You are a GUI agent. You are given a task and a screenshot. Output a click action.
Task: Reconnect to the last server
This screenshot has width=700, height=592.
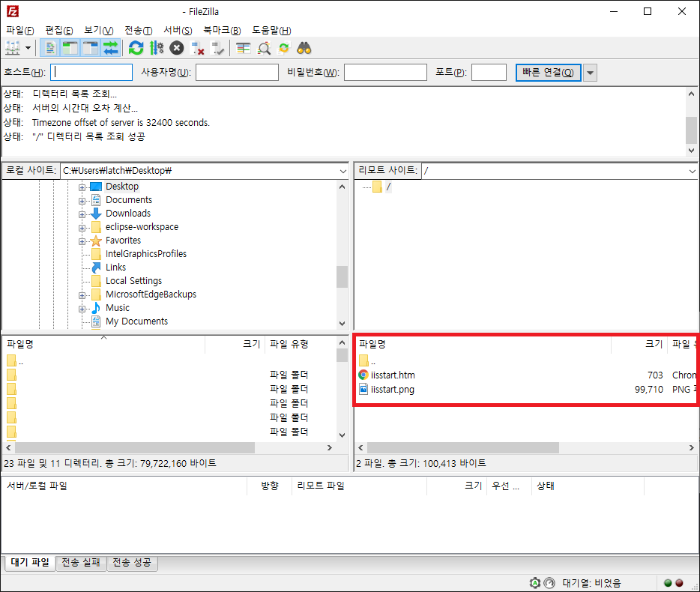coord(217,48)
